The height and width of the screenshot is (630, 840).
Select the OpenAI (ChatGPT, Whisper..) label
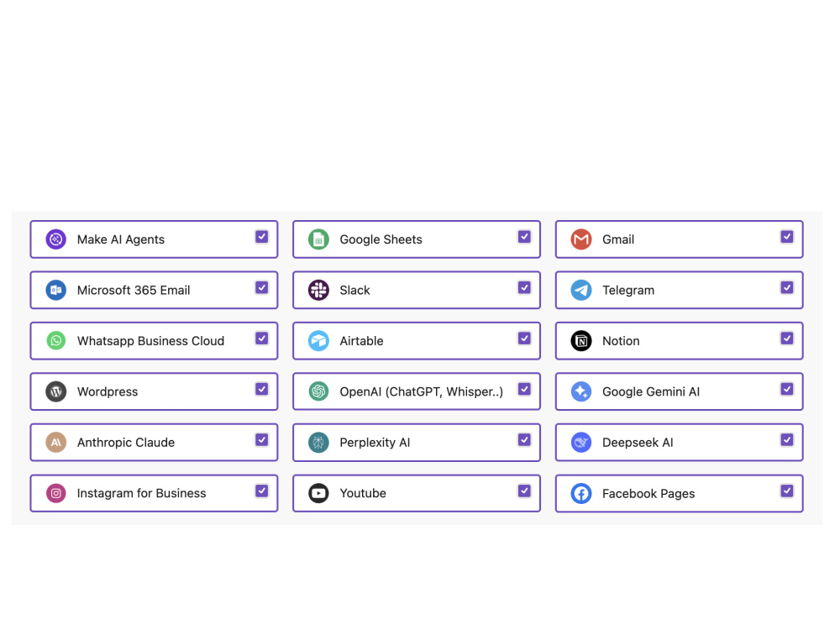pyautogui.click(x=422, y=391)
